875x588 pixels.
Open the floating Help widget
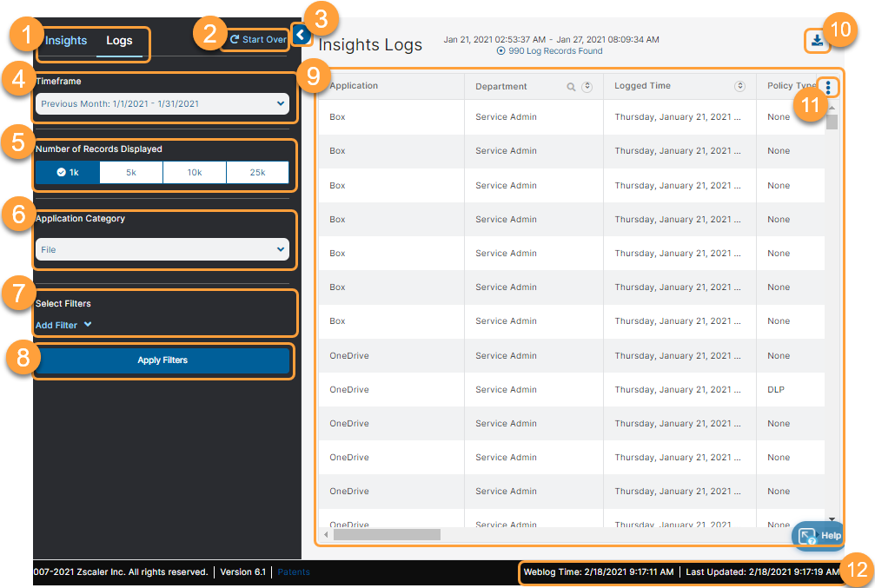[x=817, y=536]
